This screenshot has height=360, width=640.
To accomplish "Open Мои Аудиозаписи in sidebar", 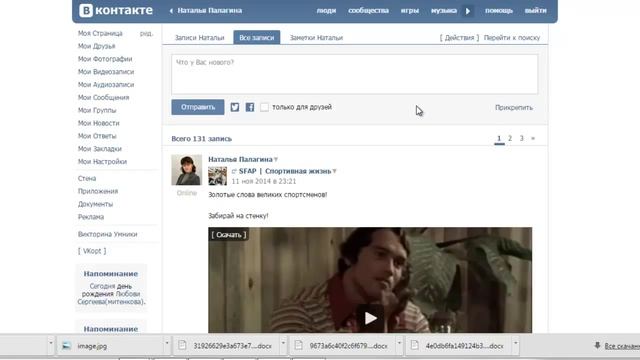I will [x=106, y=84].
